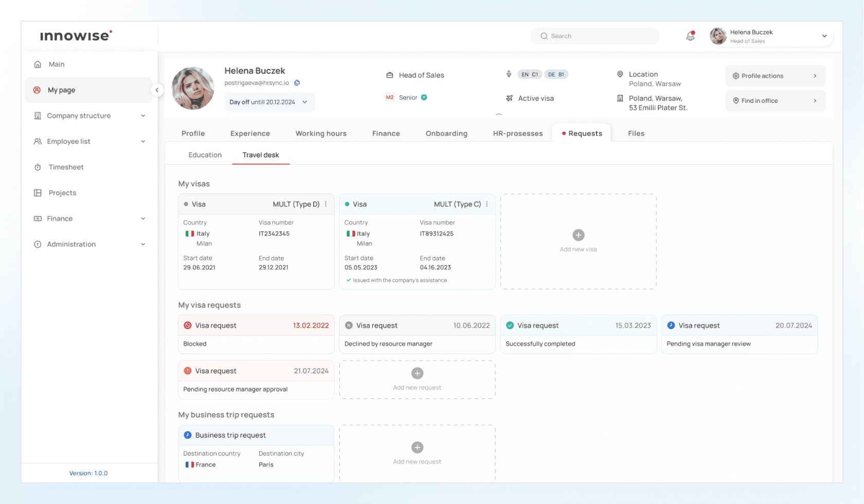Click the notification bell icon
Screen dimensions: 864x504
tap(690, 36)
